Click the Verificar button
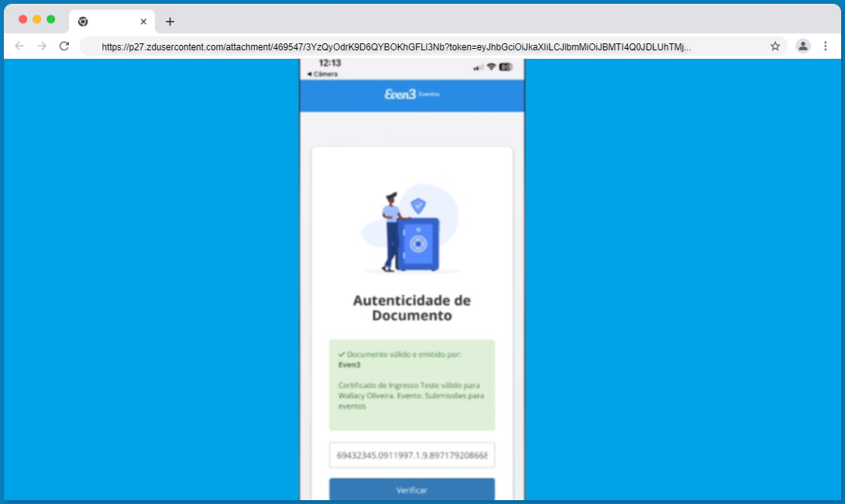The height and width of the screenshot is (504, 845). tap(412, 490)
